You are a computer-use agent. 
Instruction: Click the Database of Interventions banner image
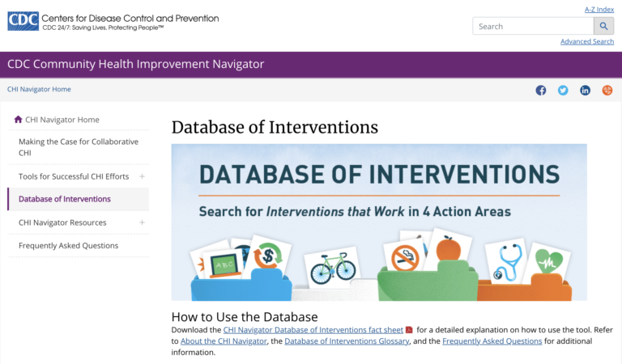(378, 222)
